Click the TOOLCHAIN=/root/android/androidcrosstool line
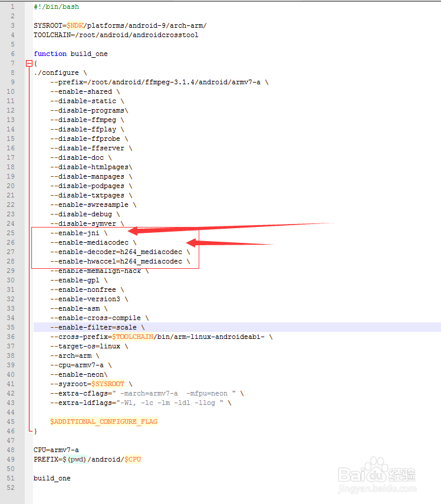Image resolution: width=441 pixels, height=504 pixels. tap(116, 35)
